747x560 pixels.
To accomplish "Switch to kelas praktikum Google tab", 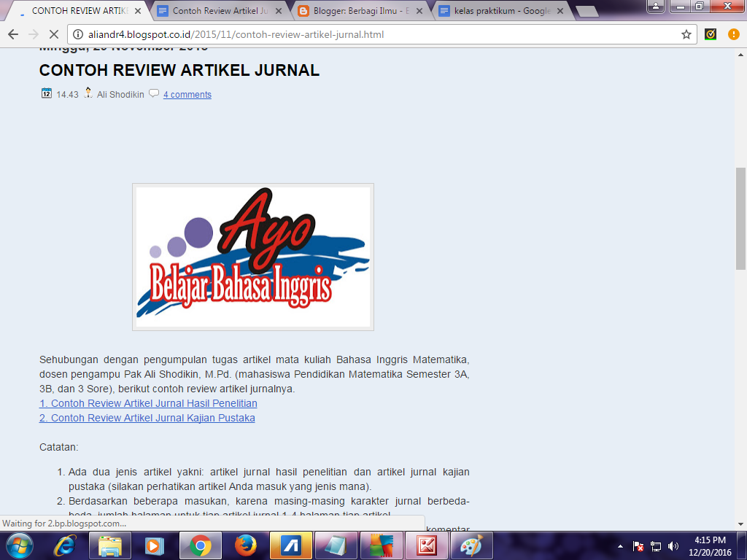I will tap(502, 10).
